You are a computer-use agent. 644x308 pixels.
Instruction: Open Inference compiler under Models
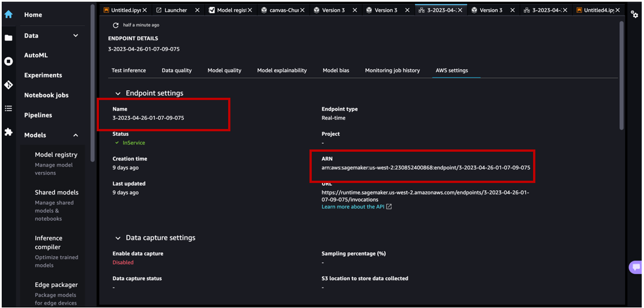click(x=48, y=243)
